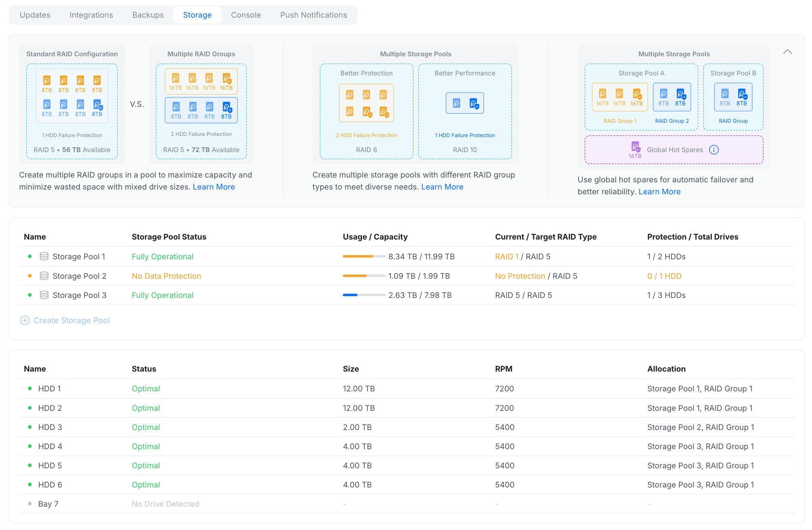The height and width of the screenshot is (530, 812).
Task: Click Global Hot Spares info icon
Action: point(714,150)
